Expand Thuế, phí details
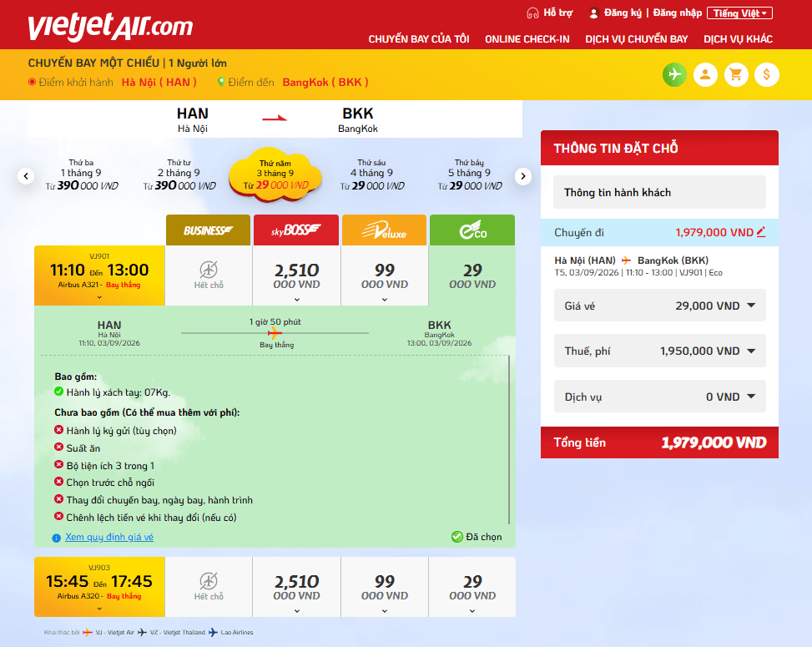The image size is (812, 647). point(751,351)
